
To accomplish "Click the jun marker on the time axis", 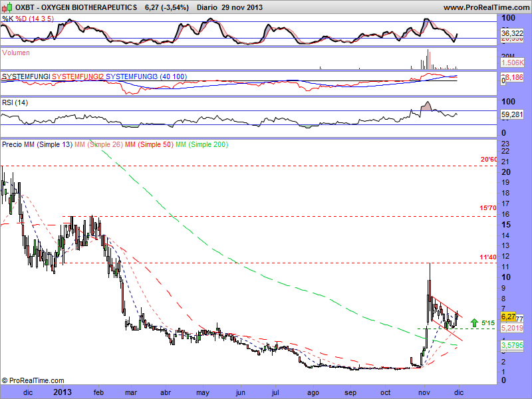I will pyautogui.click(x=240, y=392).
